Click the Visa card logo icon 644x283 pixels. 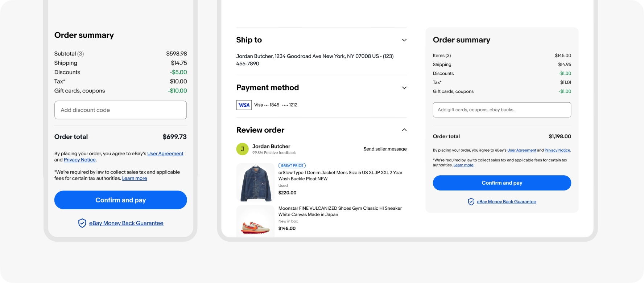244,105
